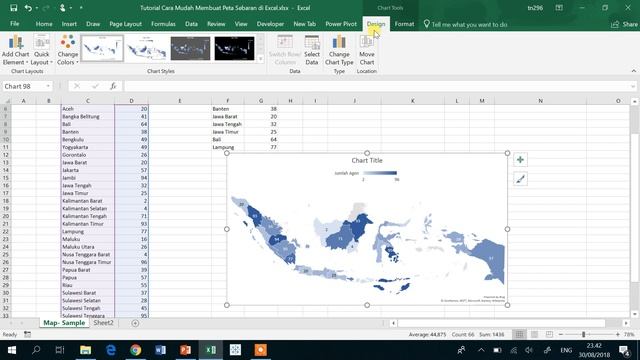Open Windows Start menu
This screenshot has height=360, width=640.
point(11,350)
